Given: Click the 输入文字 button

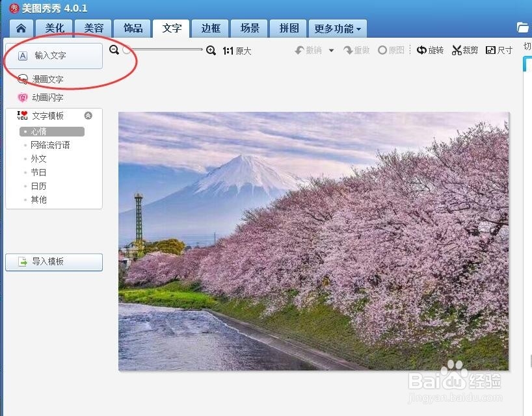Looking at the screenshot, I should pyautogui.click(x=52, y=56).
